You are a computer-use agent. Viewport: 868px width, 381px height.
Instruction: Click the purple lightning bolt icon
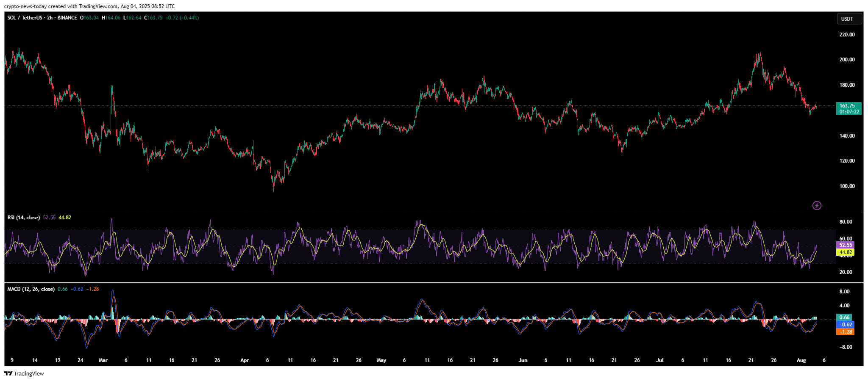[817, 206]
